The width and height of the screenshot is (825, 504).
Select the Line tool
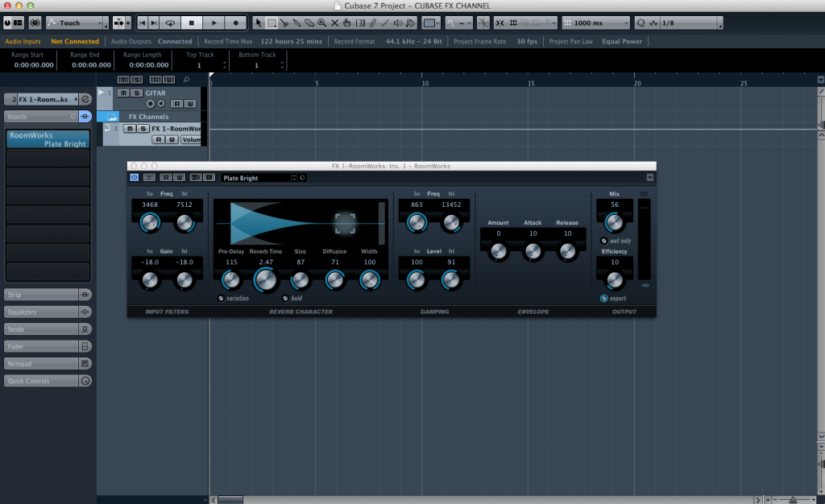click(386, 23)
